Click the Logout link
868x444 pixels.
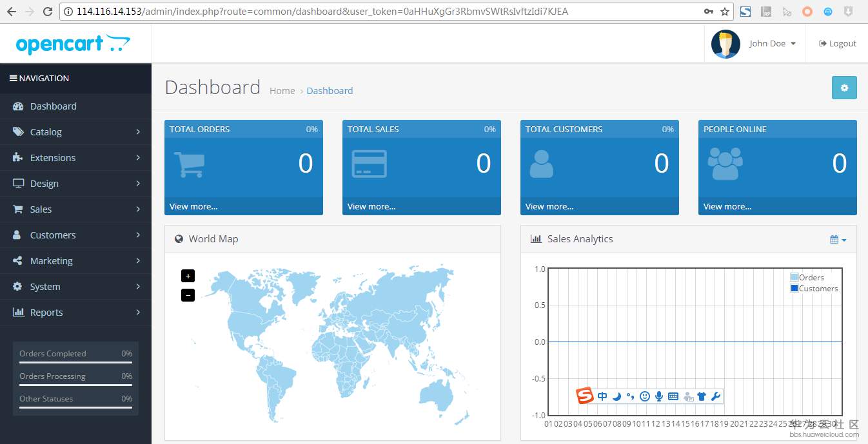838,43
